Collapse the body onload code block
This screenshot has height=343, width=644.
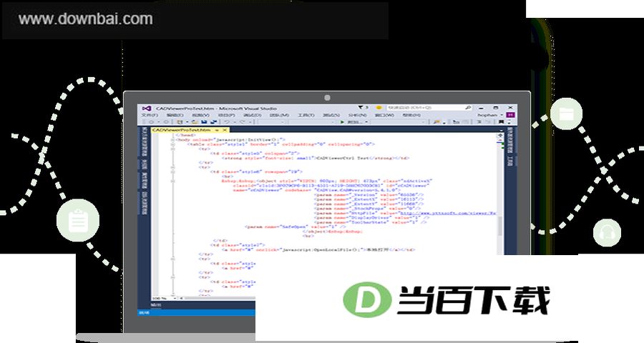pos(172,140)
